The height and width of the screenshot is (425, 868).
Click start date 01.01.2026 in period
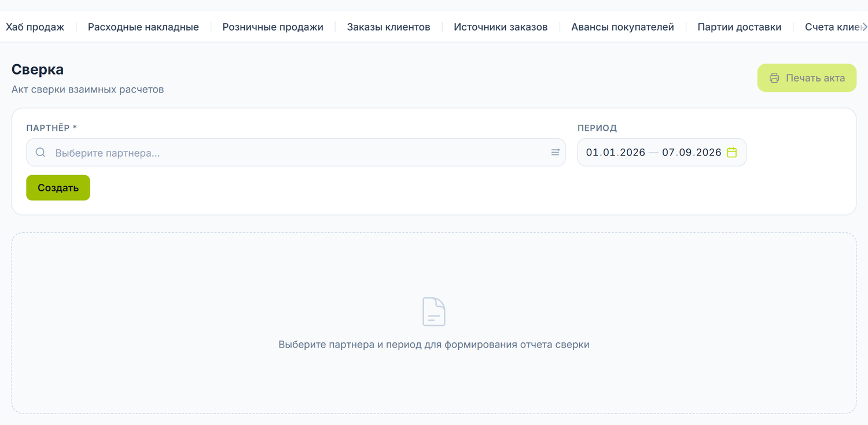616,153
